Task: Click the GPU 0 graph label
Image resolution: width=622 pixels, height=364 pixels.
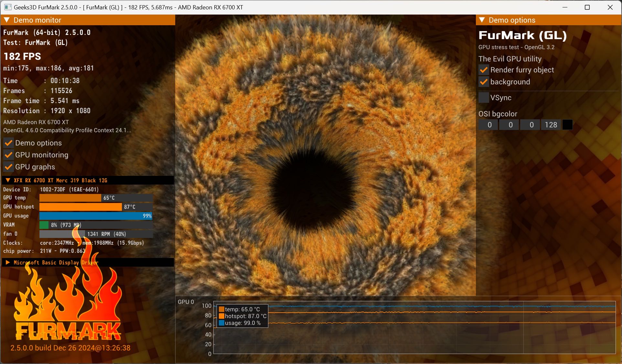Action: click(186, 302)
